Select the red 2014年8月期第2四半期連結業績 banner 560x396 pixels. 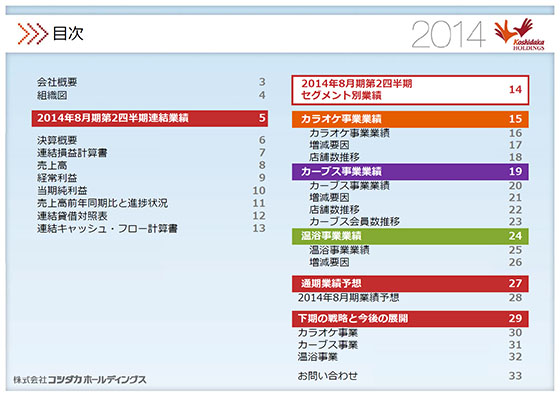150,118
